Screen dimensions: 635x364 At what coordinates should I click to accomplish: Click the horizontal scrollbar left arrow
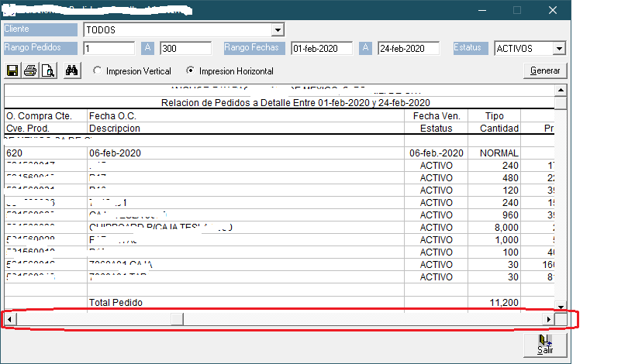[x=10, y=319]
